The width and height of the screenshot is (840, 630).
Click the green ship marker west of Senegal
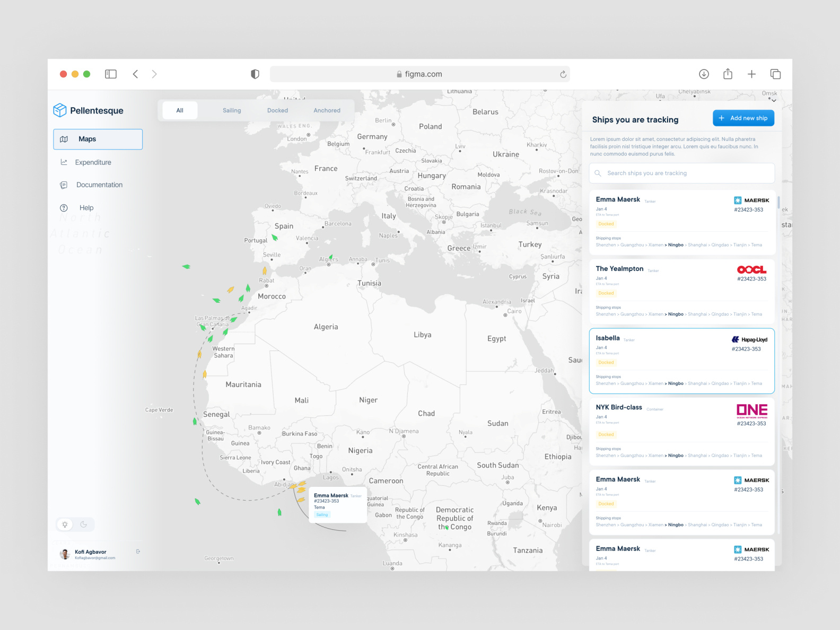tap(195, 422)
